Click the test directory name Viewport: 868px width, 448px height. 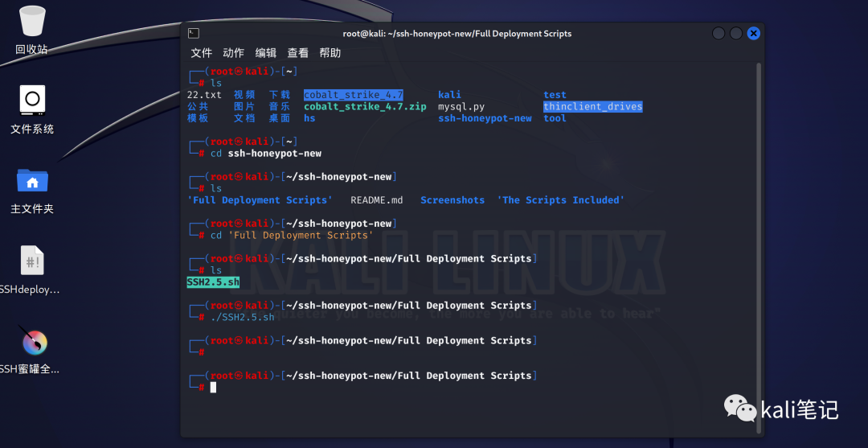click(555, 95)
